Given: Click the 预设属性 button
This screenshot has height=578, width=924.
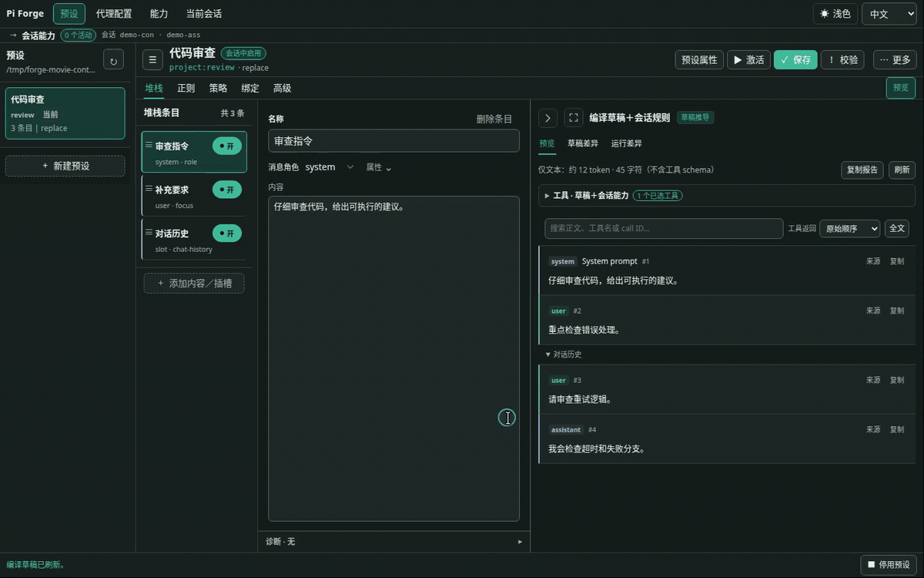Looking at the screenshot, I should coord(699,59).
